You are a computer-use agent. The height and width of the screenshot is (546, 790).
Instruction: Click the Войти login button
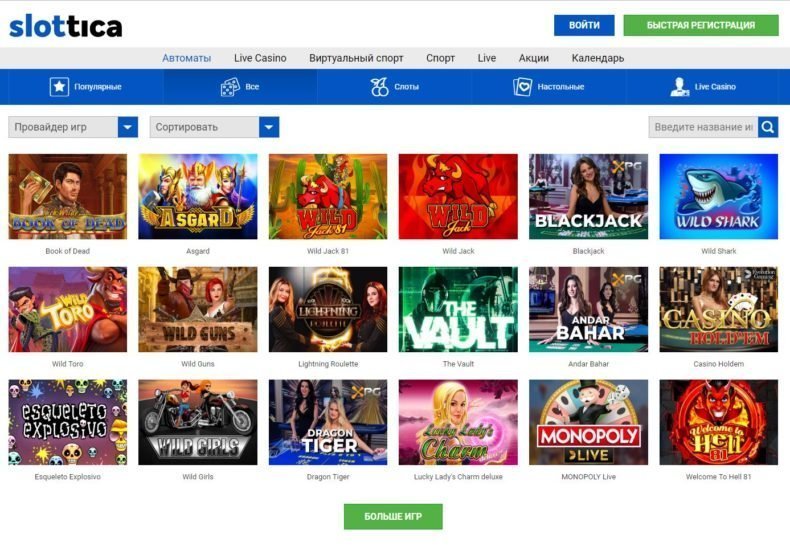click(x=584, y=25)
